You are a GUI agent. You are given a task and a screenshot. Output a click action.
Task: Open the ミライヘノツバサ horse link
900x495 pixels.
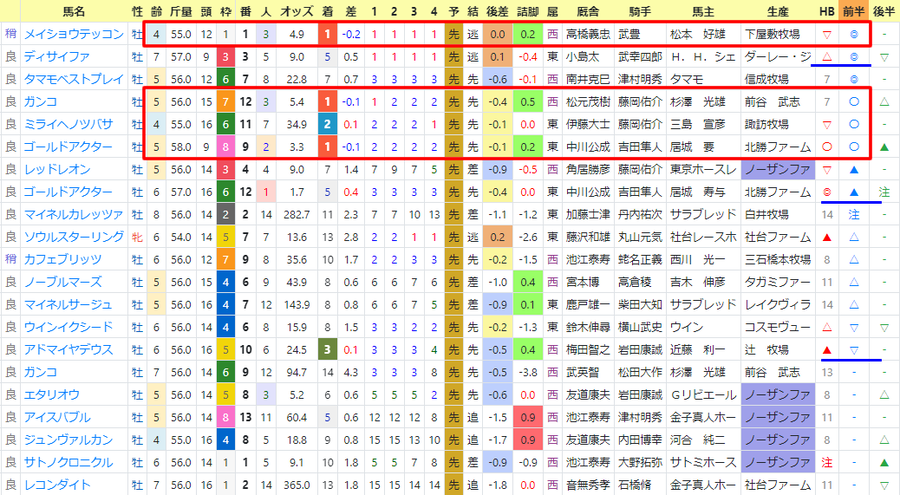[x=68, y=125]
